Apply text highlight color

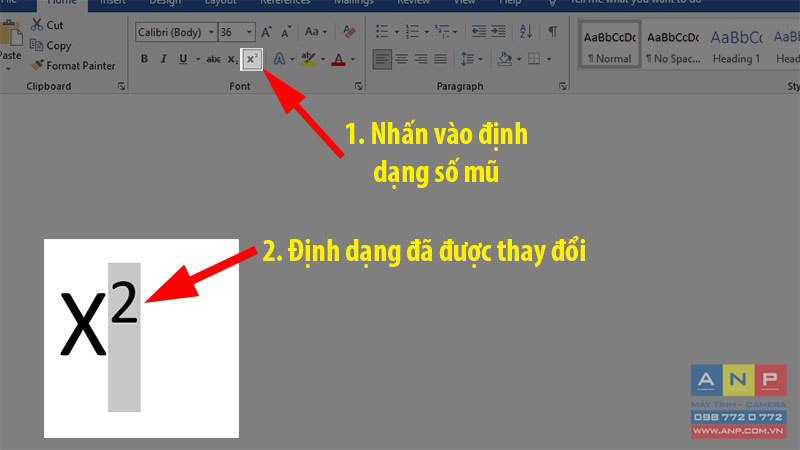pos(308,59)
